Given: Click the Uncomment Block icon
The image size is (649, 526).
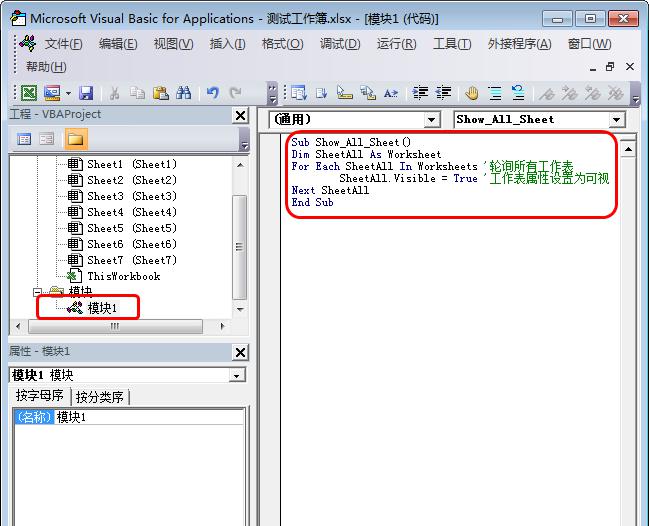Looking at the screenshot, I should click(x=518, y=93).
